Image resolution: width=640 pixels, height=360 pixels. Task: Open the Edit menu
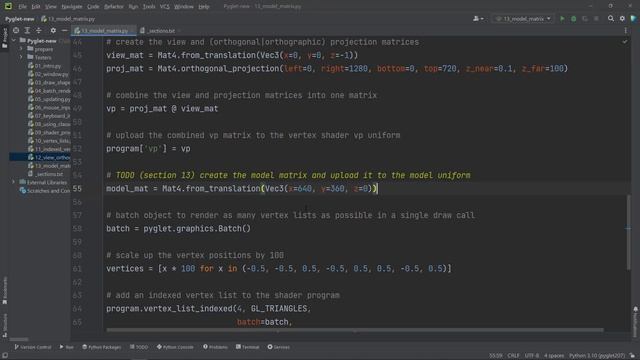[x=36, y=7]
